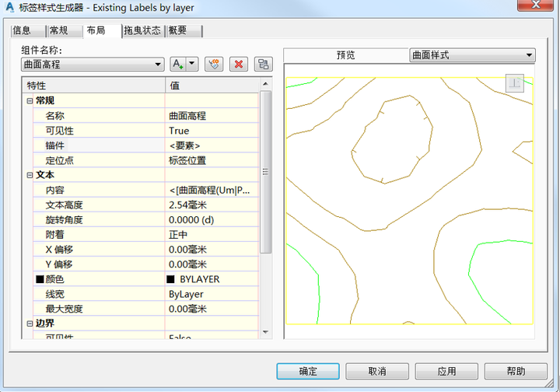Click the scroll up arrow of property list

coord(265,84)
